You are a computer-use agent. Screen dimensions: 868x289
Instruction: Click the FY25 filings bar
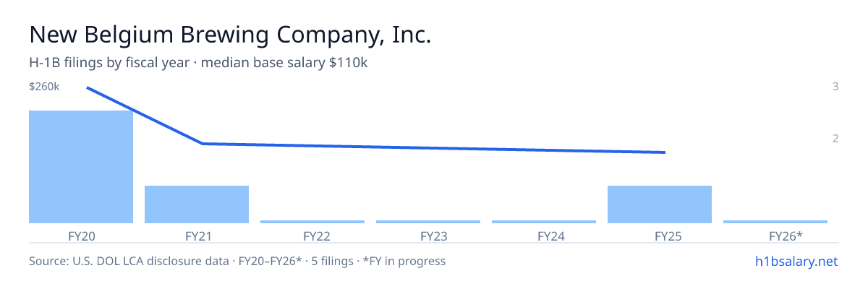pyautogui.click(x=660, y=204)
